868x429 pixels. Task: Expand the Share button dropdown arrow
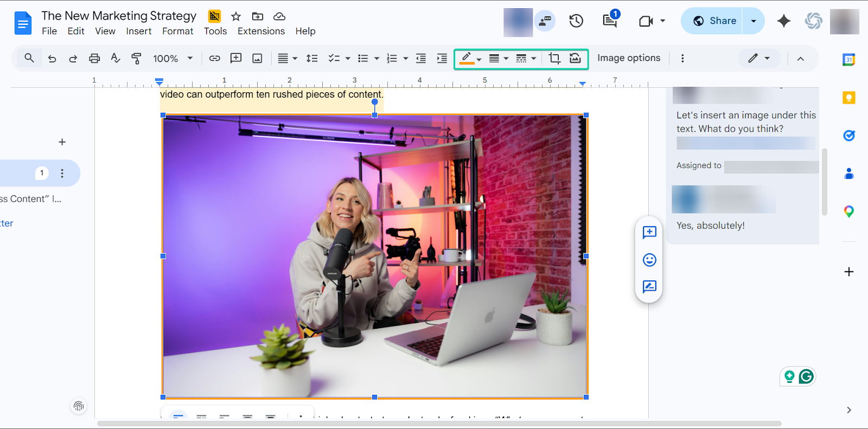(754, 21)
